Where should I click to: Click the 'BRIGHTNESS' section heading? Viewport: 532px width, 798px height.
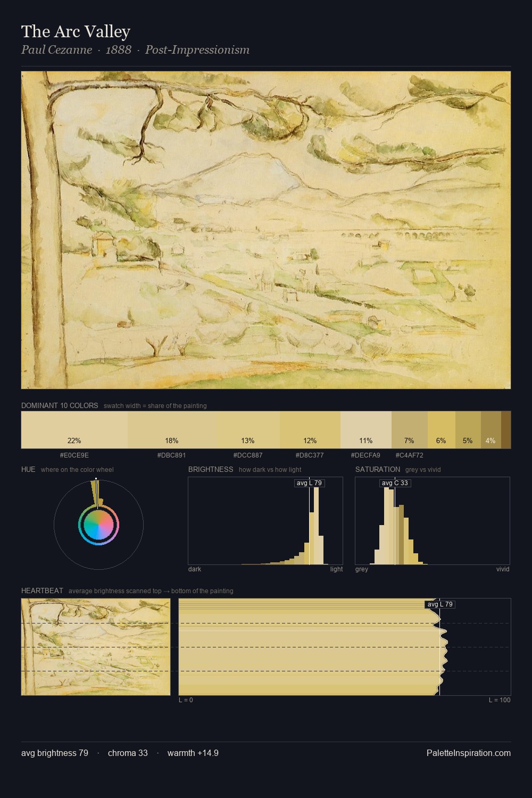click(211, 469)
